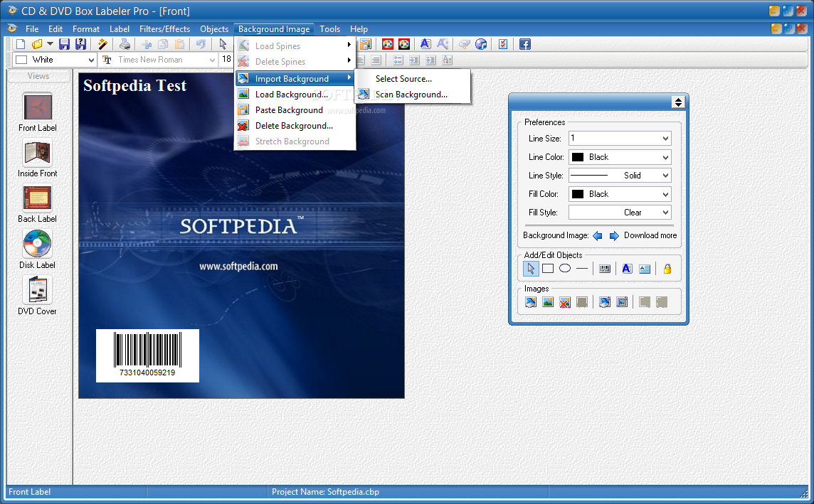Toggle the yellow padlock lock icon
This screenshot has width=814, height=504.
[667, 269]
